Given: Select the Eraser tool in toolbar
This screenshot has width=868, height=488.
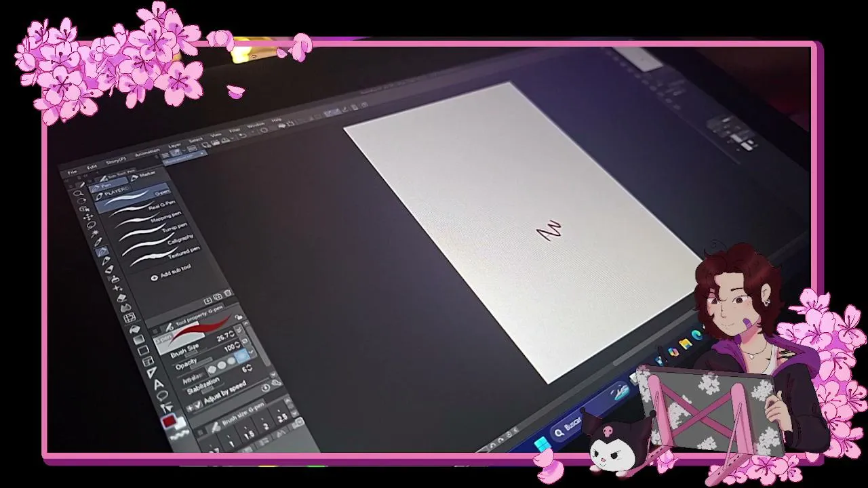Looking at the screenshot, I should pyautogui.click(x=121, y=297).
